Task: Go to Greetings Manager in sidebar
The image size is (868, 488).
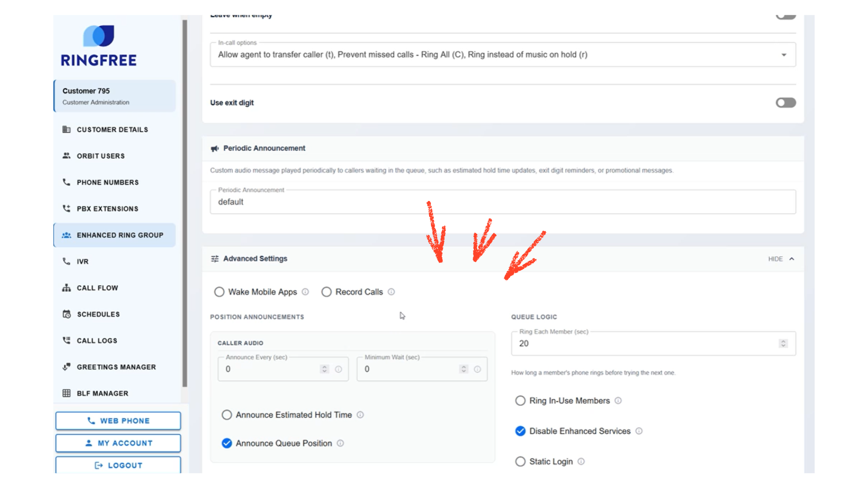Action: point(116,367)
